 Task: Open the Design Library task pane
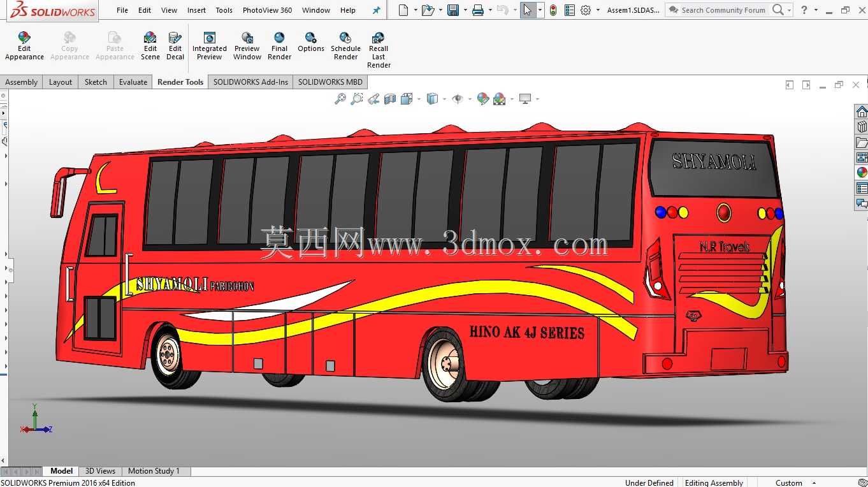click(x=862, y=127)
